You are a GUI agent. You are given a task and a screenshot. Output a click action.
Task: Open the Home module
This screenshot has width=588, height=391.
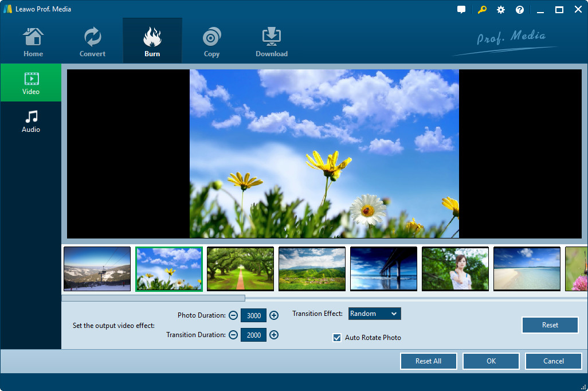33,42
